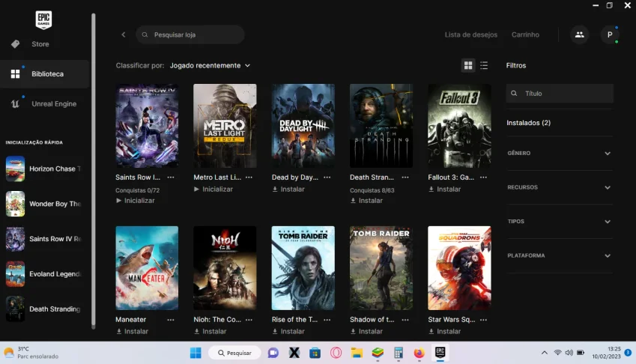The width and height of the screenshot is (636, 364).
Task: Open Dead by Daylight options menu
Action: (x=327, y=178)
